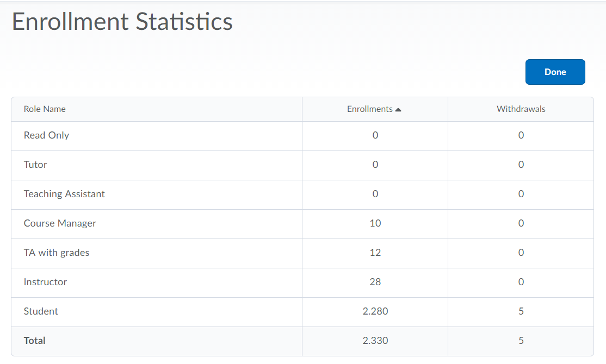Select the Role Name column header
The width and height of the screenshot is (606, 364).
coord(45,109)
